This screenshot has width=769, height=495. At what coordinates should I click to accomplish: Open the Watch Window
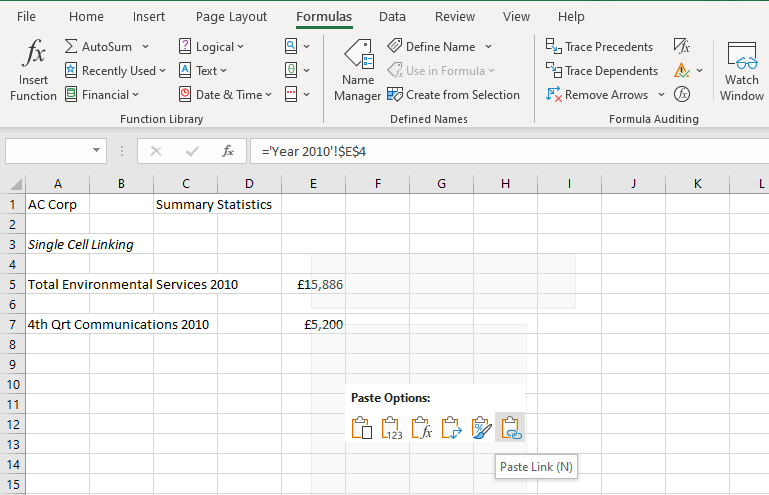741,70
